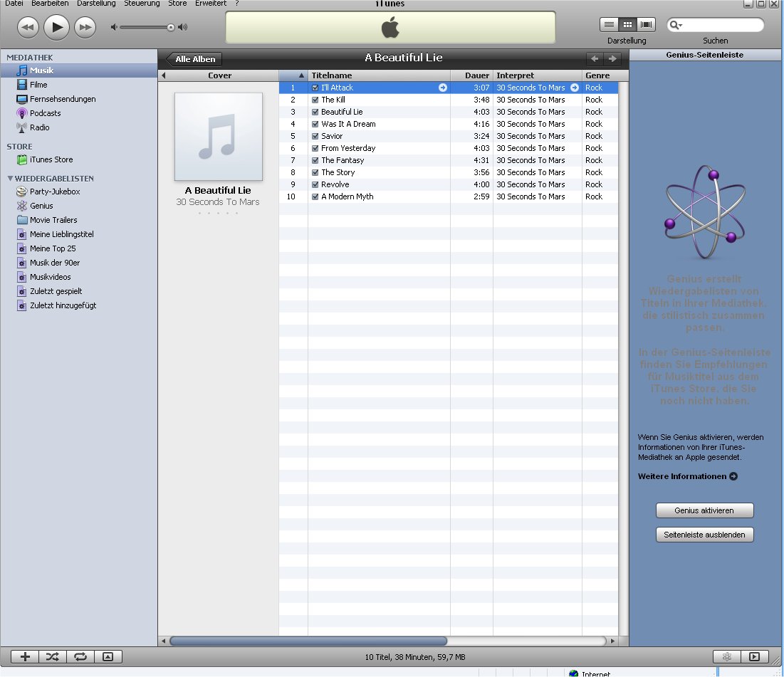Switch to list view icon
Image resolution: width=784 pixels, height=677 pixels.
(609, 24)
